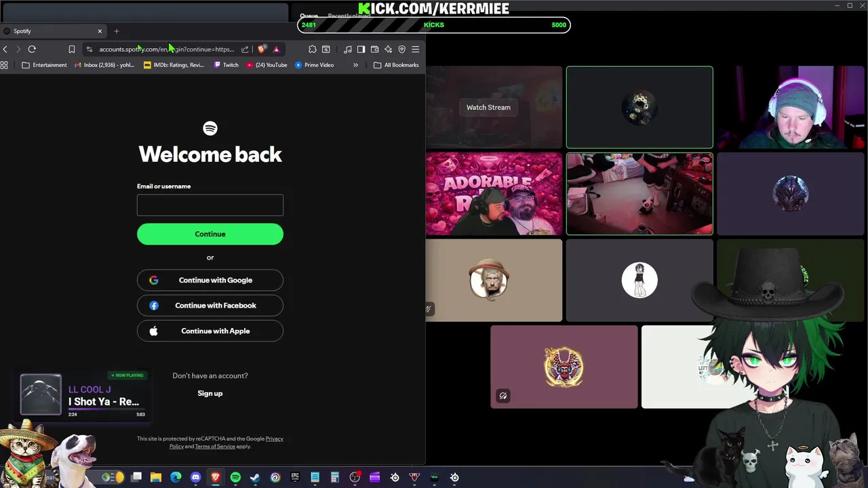Open Brave Leo AI sparkle icon
Viewport: 868px width, 488px height.
click(388, 49)
